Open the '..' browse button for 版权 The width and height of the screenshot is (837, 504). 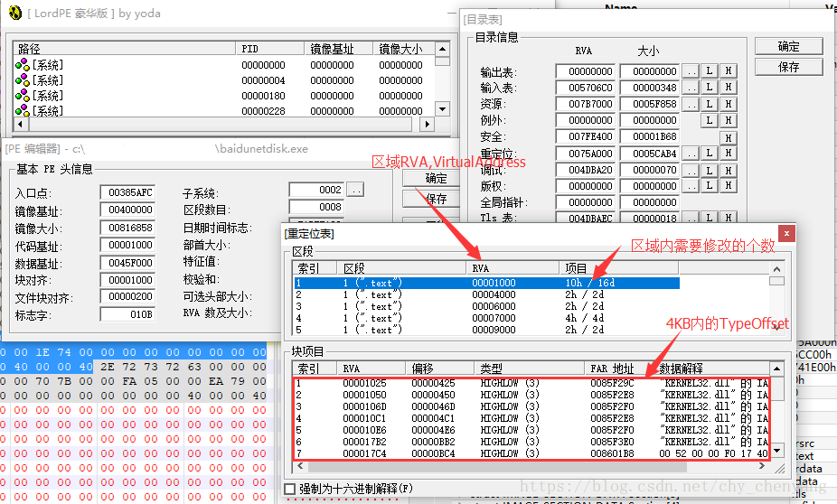tap(691, 185)
